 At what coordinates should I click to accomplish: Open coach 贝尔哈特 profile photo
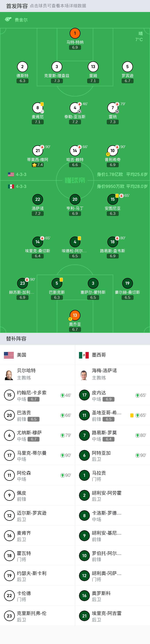pyautogui.click(x=9, y=375)
